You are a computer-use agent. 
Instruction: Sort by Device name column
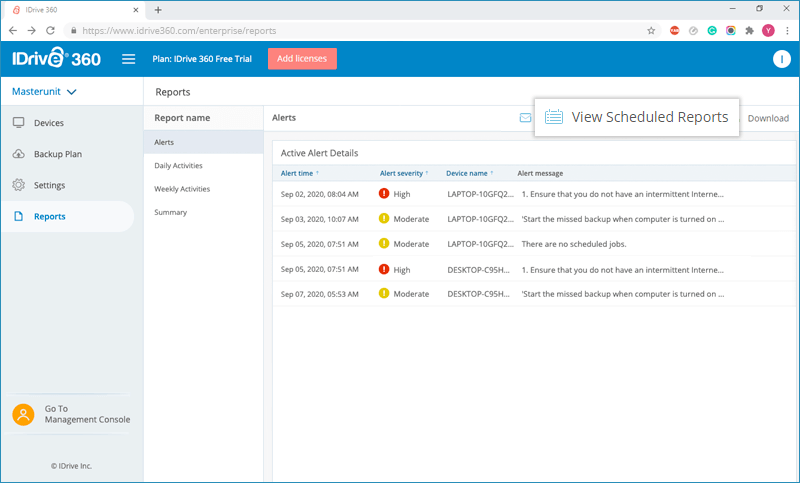pos(469,173)
